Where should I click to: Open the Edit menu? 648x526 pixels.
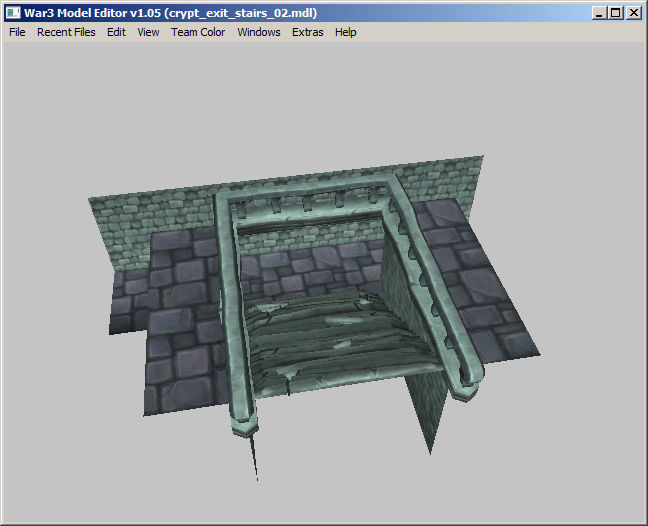click(116, 32)
